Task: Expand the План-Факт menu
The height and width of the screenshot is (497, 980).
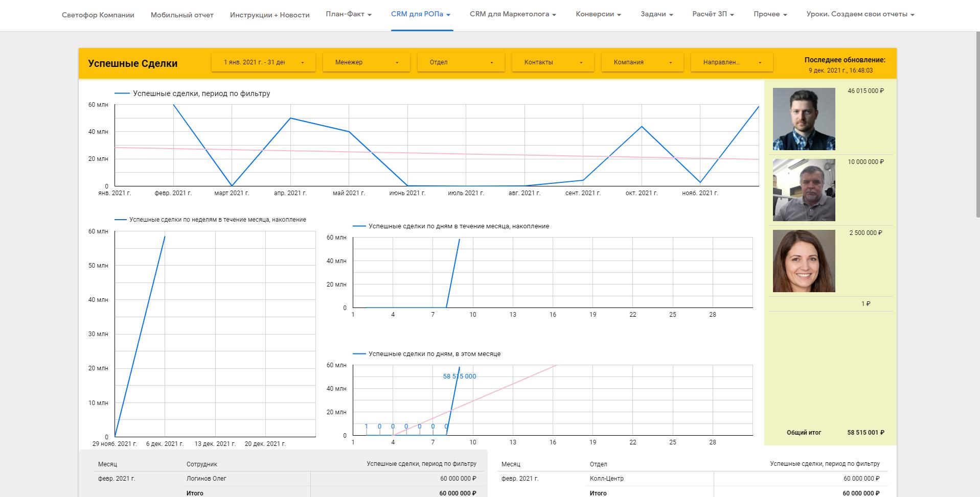Action: (x=349, y=14)
